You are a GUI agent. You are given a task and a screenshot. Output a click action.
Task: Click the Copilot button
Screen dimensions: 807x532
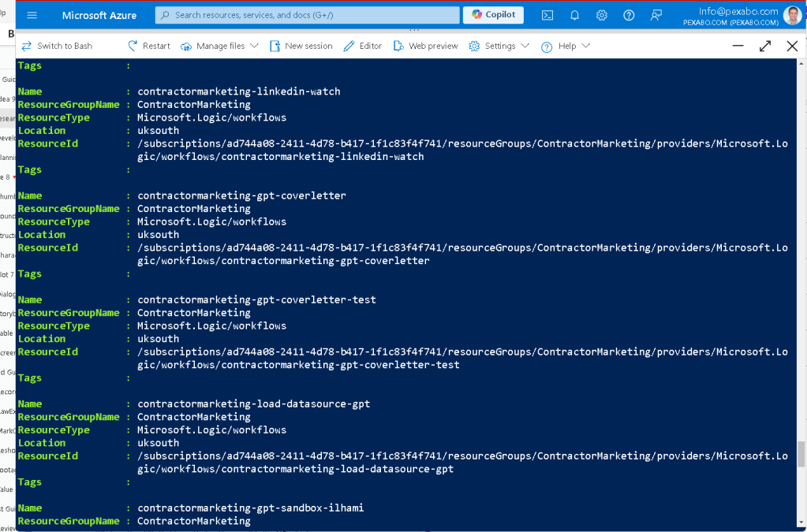point(493,15)
